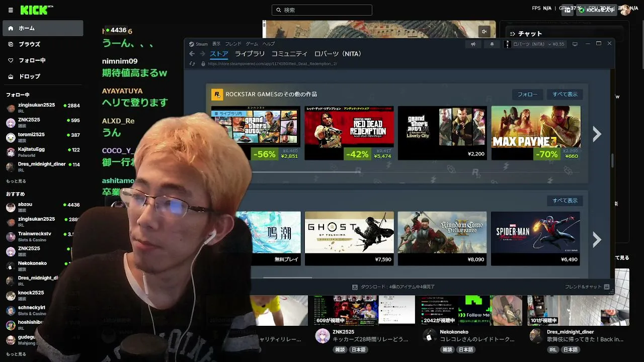Click the Kick user profile avatar
Image resolution: width=644 pixels, height=362 pixels.
[x=625, y=10]
